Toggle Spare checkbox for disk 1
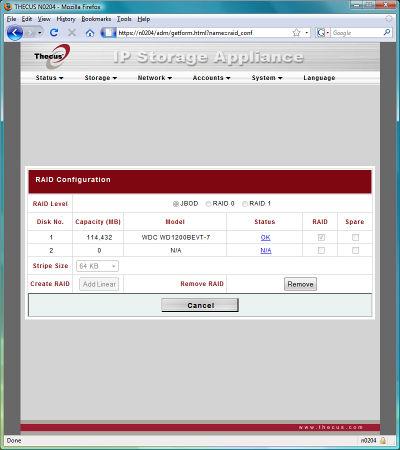400x450 pixels. (x=355, y=237)
